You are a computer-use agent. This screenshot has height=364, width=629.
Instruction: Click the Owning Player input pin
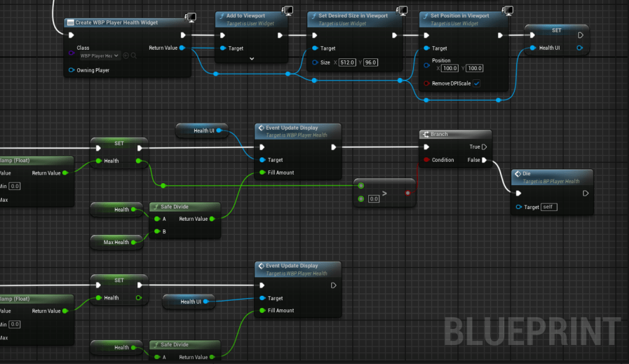(71, 70)
